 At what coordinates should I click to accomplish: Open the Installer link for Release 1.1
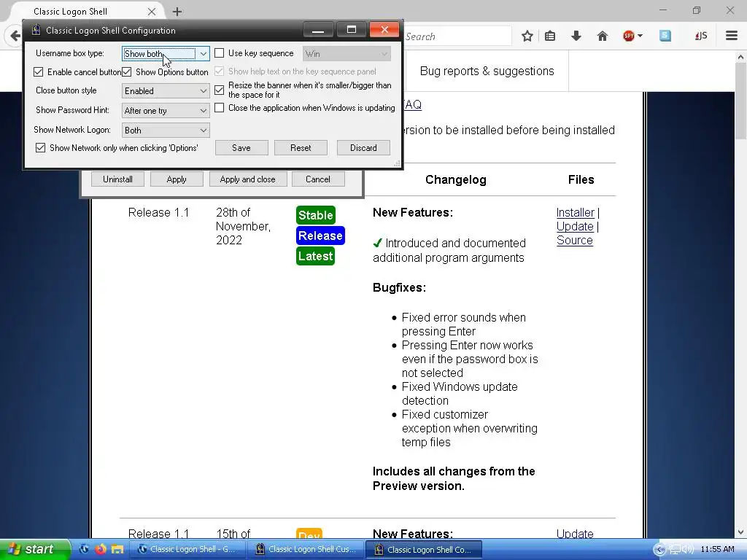pos(575,212)
